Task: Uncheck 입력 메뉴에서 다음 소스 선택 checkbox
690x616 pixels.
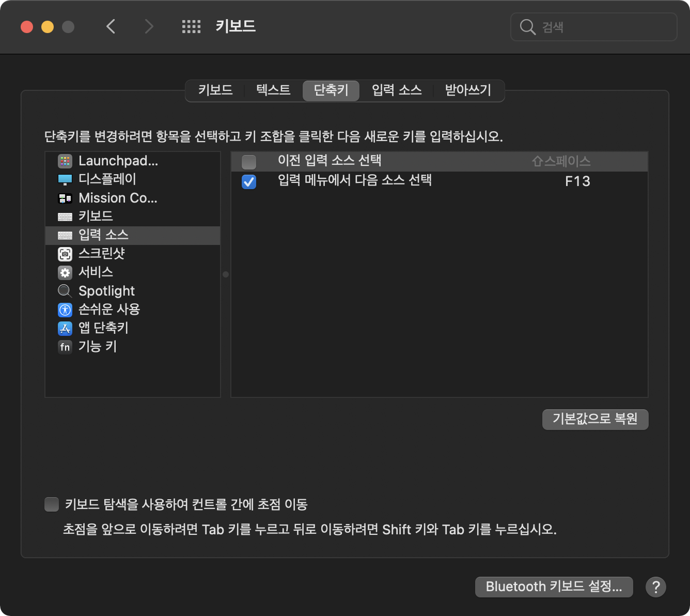Action: (x=249, y=181)
